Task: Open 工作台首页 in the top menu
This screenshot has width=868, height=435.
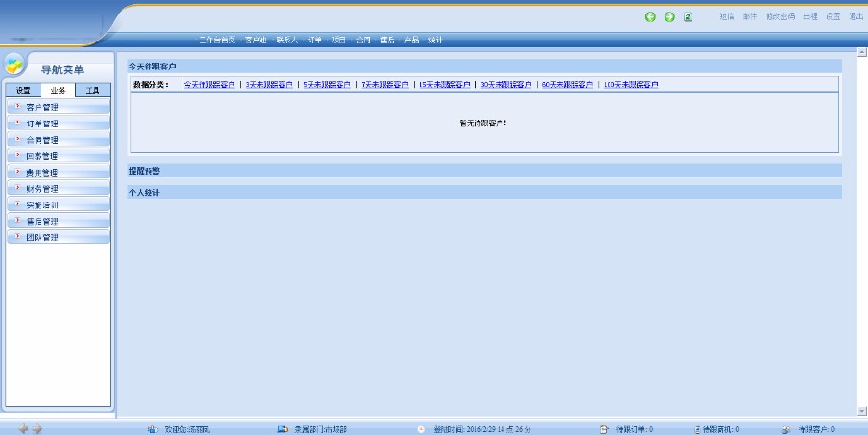Action: pyautogui.click(x=217, y=40)
